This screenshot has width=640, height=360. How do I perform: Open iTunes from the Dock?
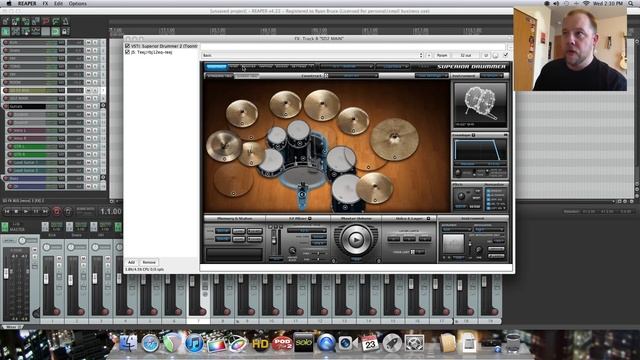194,343
